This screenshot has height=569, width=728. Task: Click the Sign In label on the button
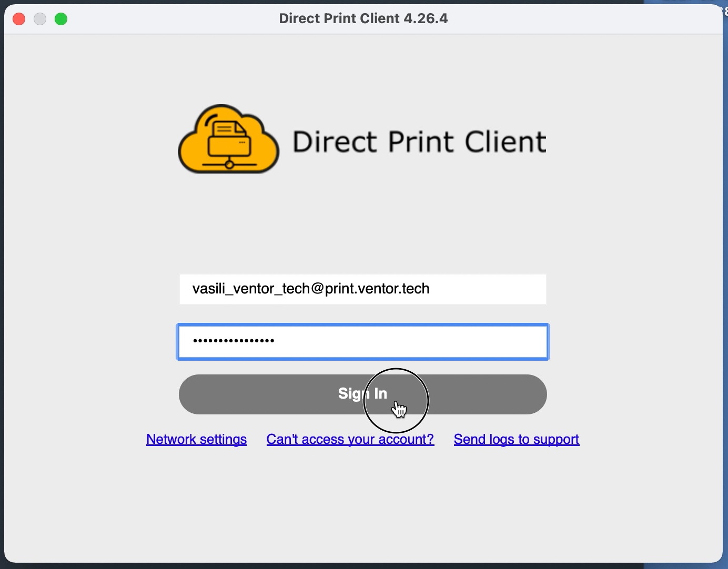(362, 393)
